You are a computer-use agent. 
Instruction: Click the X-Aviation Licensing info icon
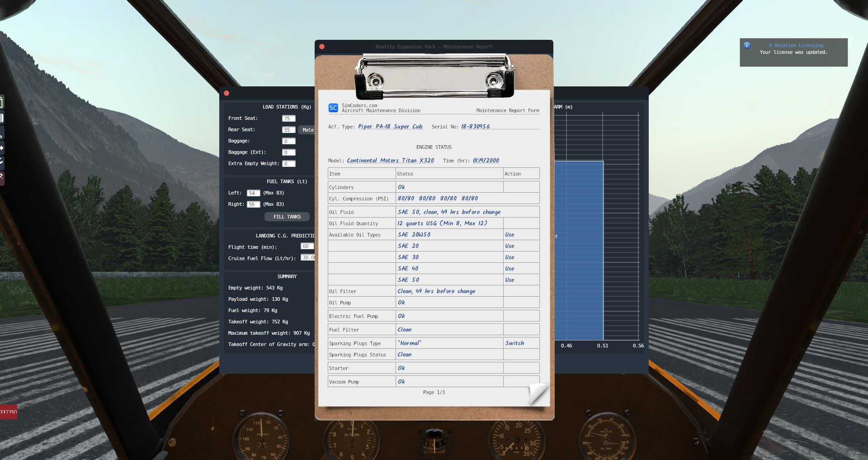point(747,45)
